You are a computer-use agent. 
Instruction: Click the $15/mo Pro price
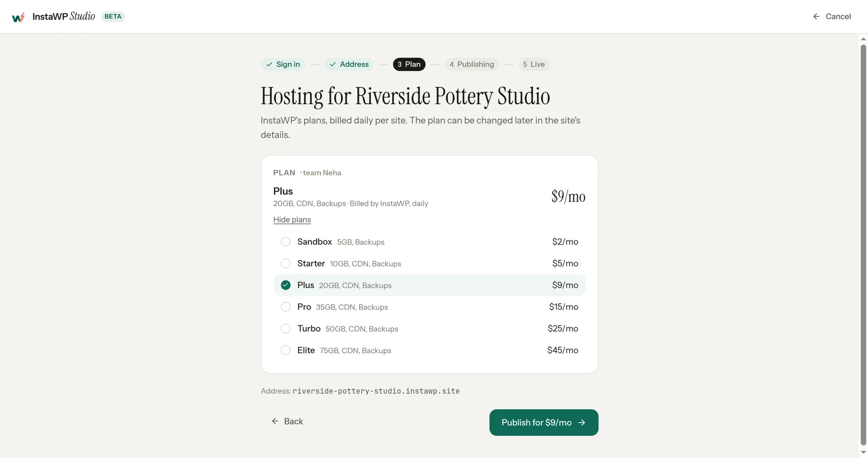(x=564, y=307)
